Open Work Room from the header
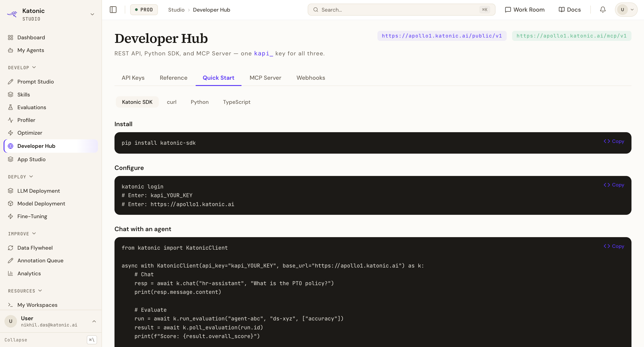Screen dimensions: 644x347 (525, 10)
